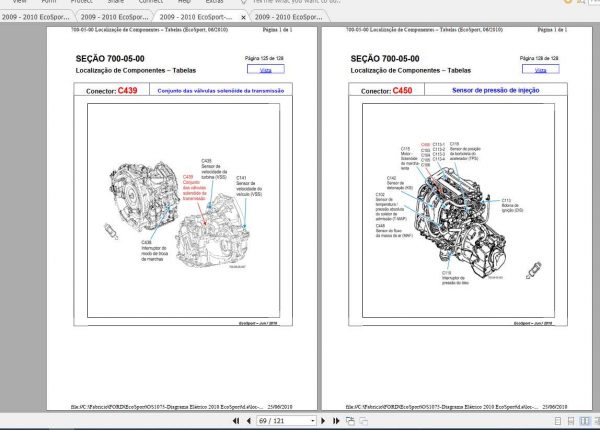
Task: Switch to single page view
Action: point(558,421)
